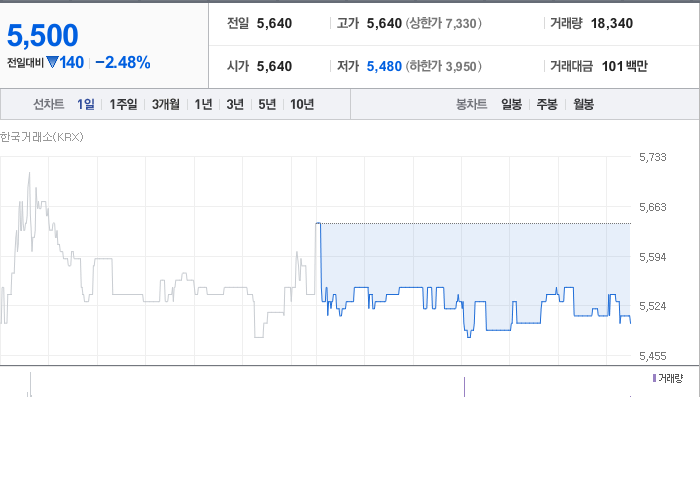Image resolution: width=700 pixels, height=490 pixels.
Task: Open the 월봉 candle chart
Action: 583,104
